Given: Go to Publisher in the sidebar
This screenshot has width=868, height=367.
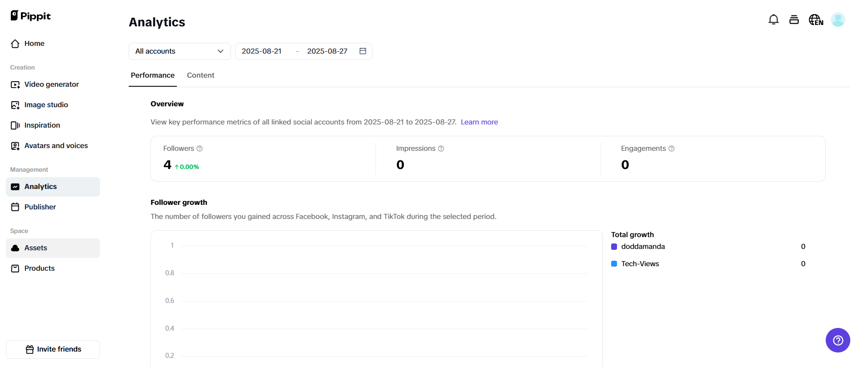Looking at the screenshot, I should click(x=40, y=207).
